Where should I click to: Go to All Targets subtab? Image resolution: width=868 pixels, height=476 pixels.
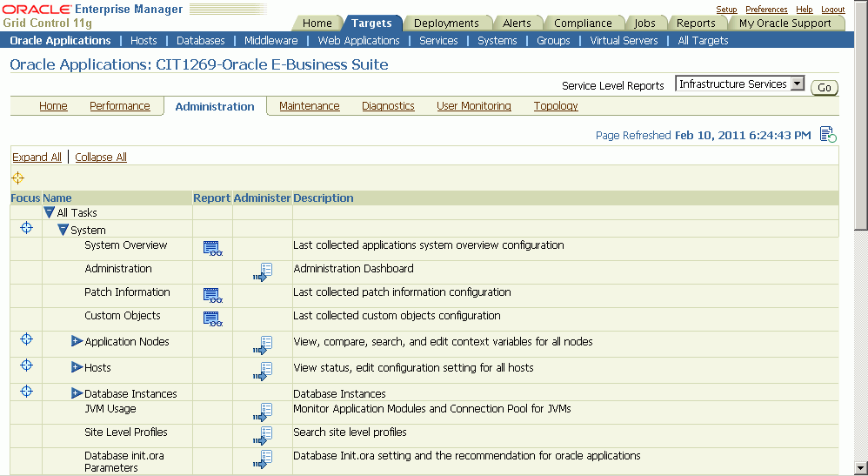(x=703, y=40)
